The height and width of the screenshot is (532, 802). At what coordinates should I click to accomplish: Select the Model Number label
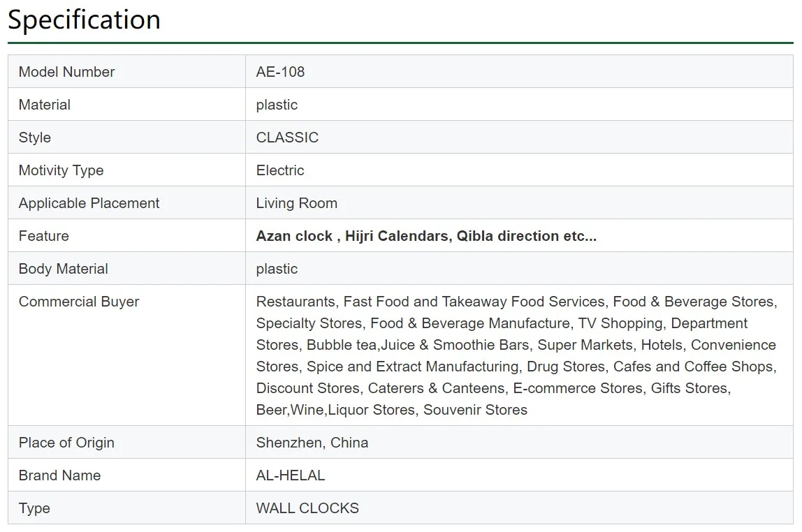tap(66, 72)
